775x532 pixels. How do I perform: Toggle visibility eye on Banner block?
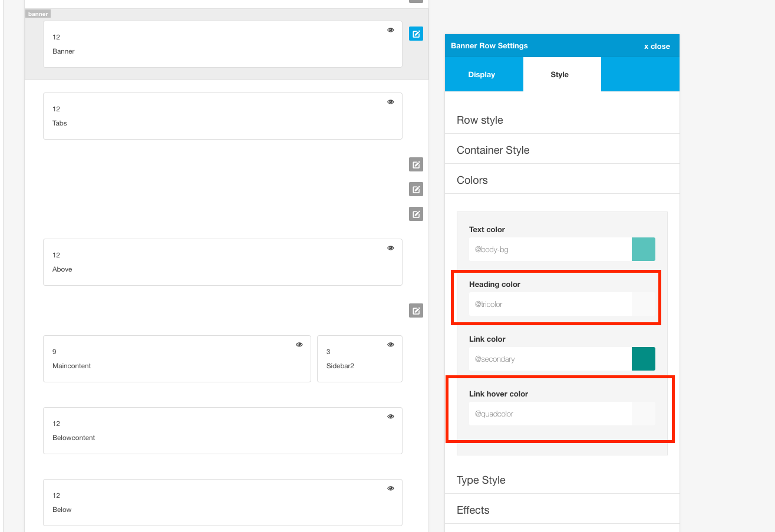390,30
